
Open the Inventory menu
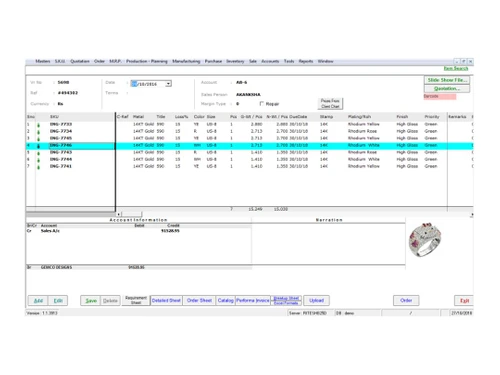click(235, 61)
